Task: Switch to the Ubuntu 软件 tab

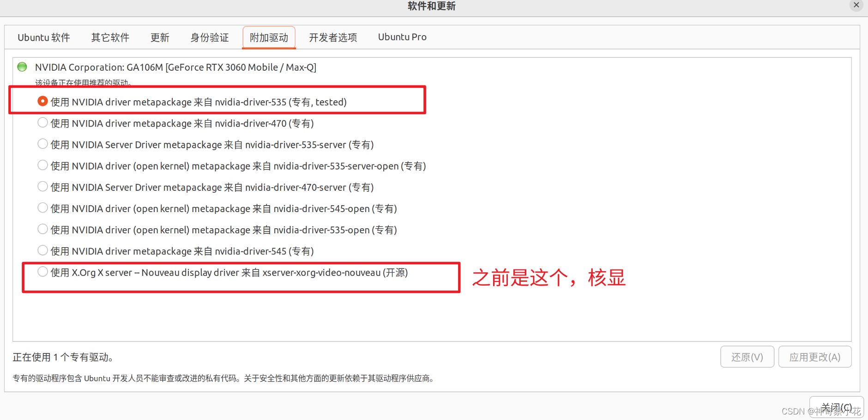Action: [44, 37]
